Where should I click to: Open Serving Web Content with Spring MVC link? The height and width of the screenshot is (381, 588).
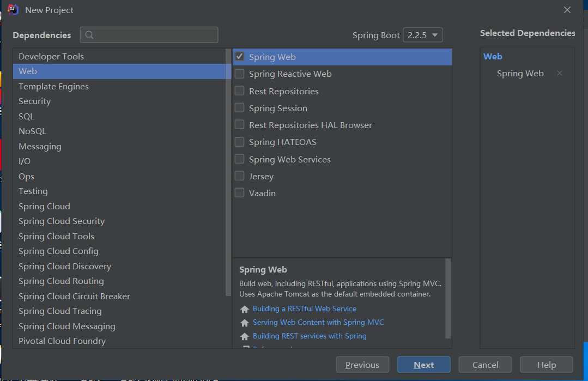(318, 322)
